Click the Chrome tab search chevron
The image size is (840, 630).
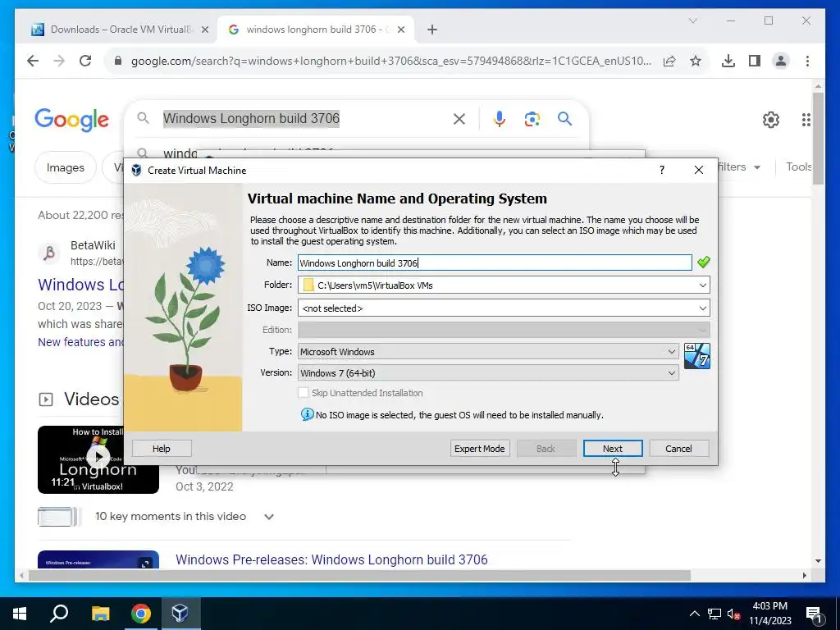click(692, 21)
